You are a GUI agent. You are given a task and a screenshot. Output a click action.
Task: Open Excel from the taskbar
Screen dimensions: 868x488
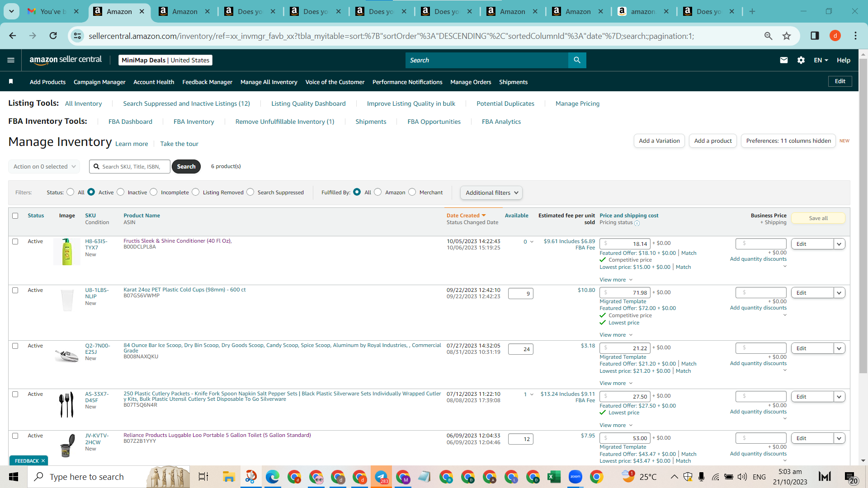(554, 477)
